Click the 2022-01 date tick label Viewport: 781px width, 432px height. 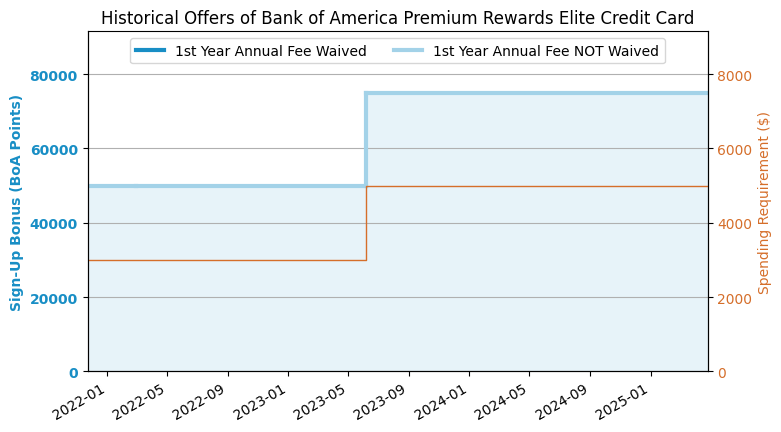pyautogui.click(x=80, y=402)
